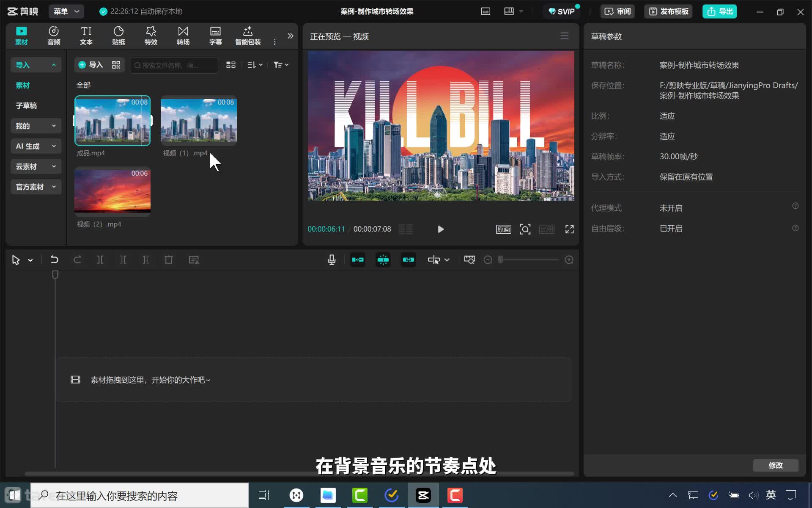Open the media filter dropdown

(281, 65)
